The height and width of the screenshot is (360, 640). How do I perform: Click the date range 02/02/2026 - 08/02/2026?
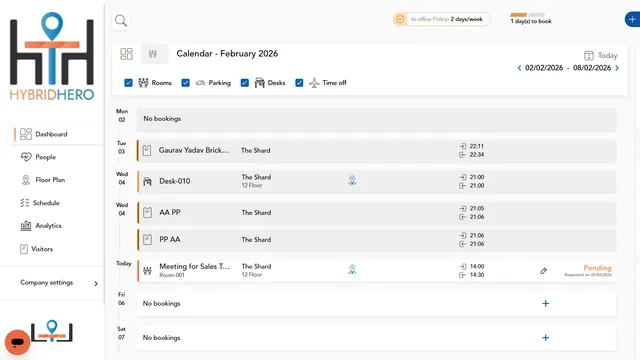point(568,68)
